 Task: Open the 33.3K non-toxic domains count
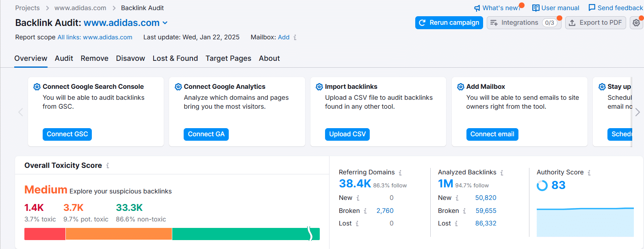129,208
